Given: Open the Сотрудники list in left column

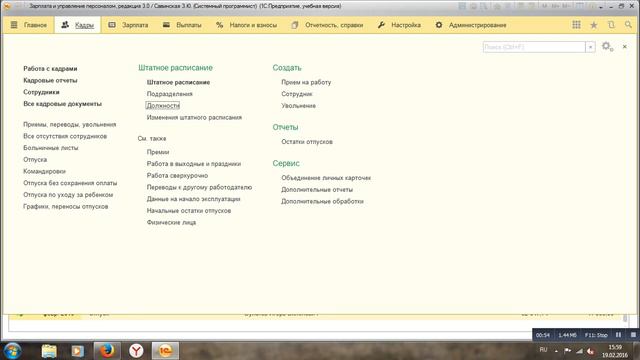Looking at the screenshot, I should point(41,92).
